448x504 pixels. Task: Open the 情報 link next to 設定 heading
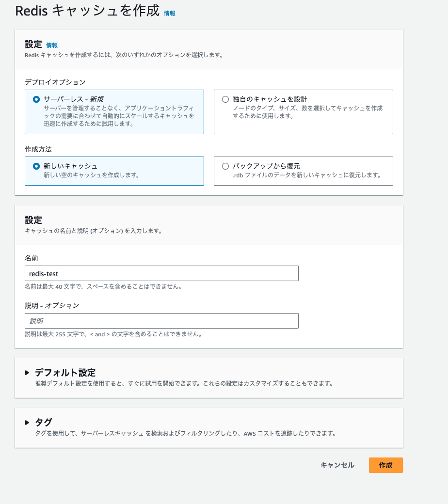tap(52, 45)
